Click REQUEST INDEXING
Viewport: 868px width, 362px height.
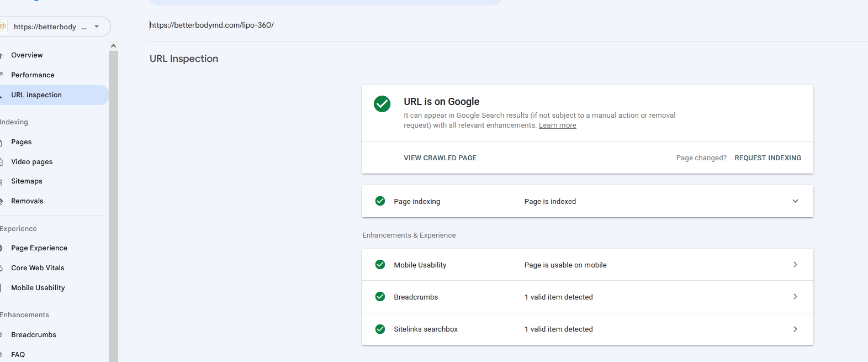point(768,158)
